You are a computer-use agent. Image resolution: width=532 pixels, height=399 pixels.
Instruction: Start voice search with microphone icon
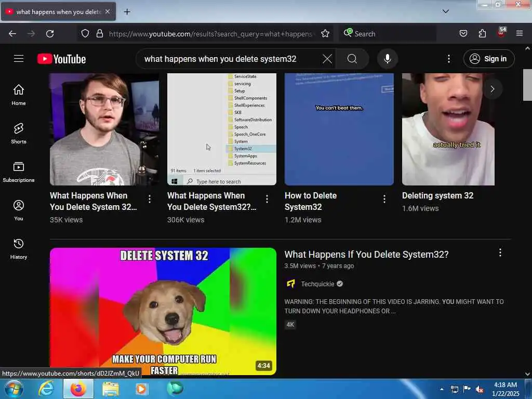pyautogui.click(x=387, y=59)
